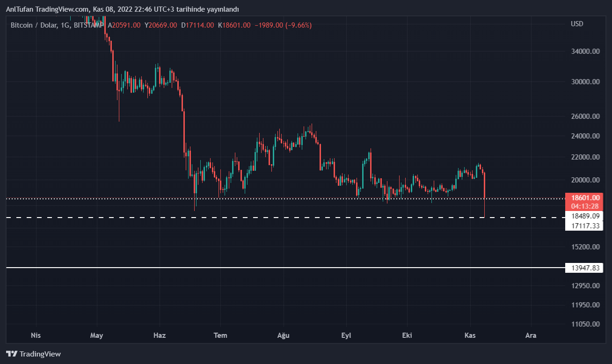Click the 34000.00 price axis label

pyautogui.click(x=585, y=51)
